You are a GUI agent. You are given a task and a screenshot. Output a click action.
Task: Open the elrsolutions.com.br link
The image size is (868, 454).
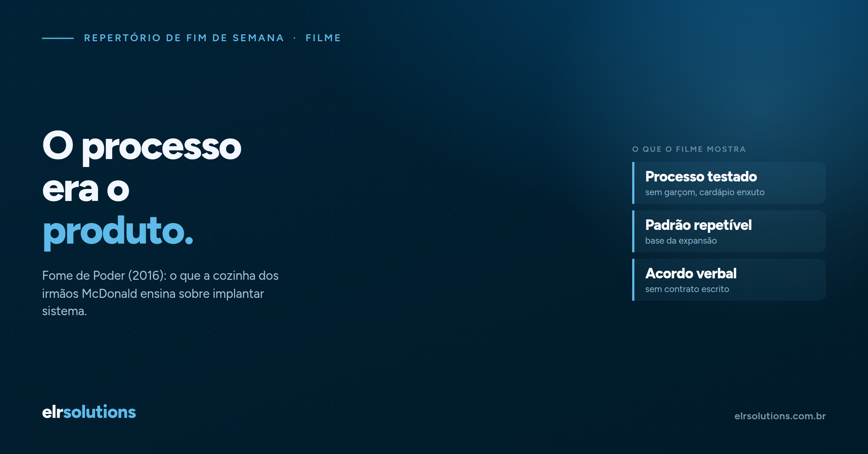click(780, 416)
